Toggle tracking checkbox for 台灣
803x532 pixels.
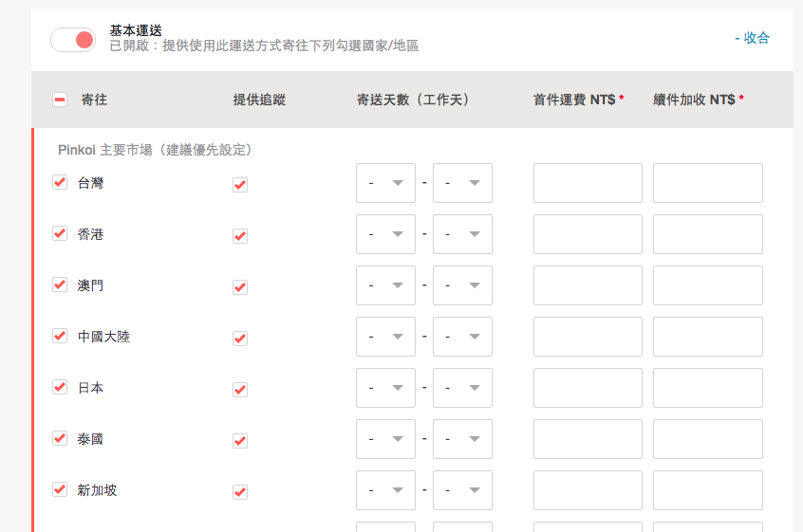pyautogui.click(x=240, y=185)
